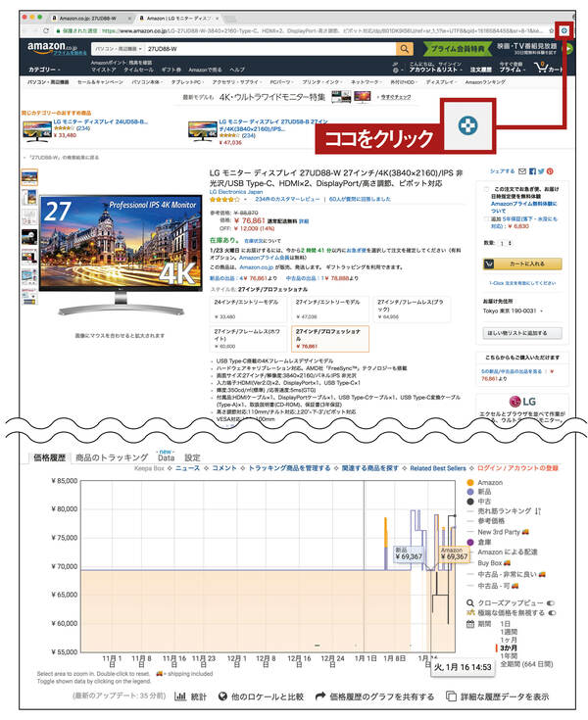Image resolution: width=588 pixels, height=720 pixels.
Task: Submit search with the orange magnifier button
Action: [x=404, y=49]
